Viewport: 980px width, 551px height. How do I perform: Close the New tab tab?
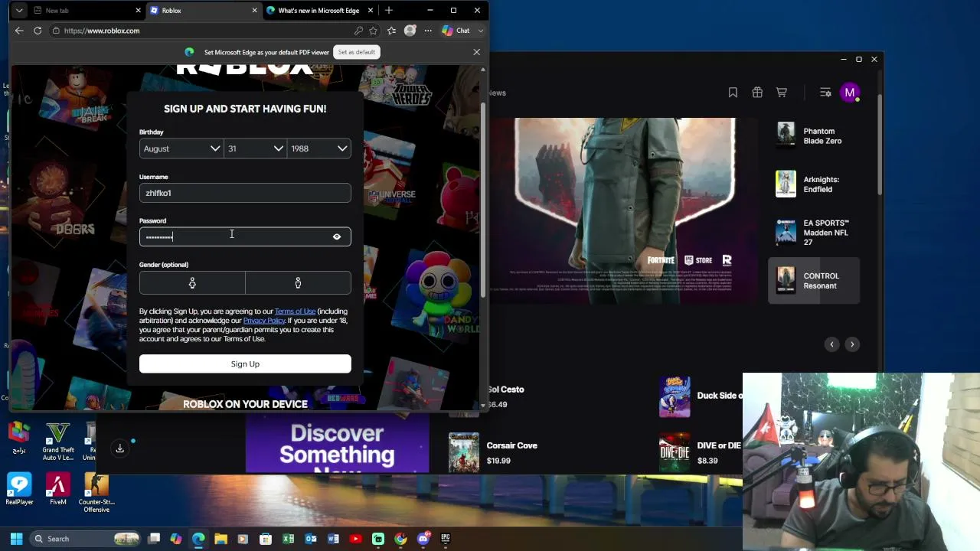(x=139, y=11)
